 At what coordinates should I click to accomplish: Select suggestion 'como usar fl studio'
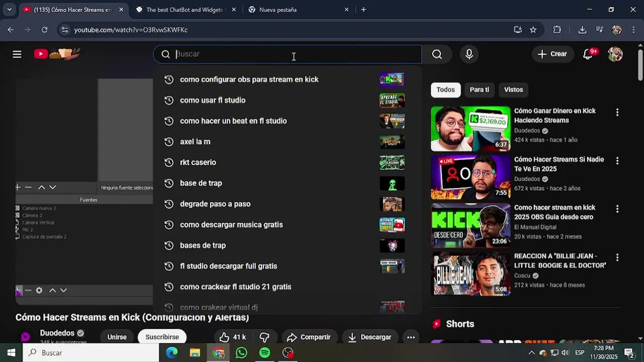pyautogui.click(x=287, y=100)
